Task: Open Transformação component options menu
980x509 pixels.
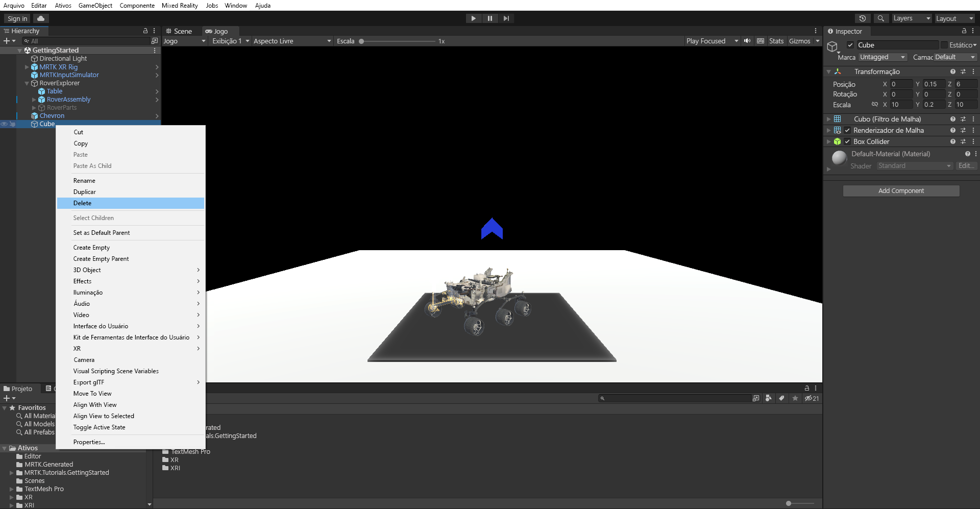Action: (973, 71)
